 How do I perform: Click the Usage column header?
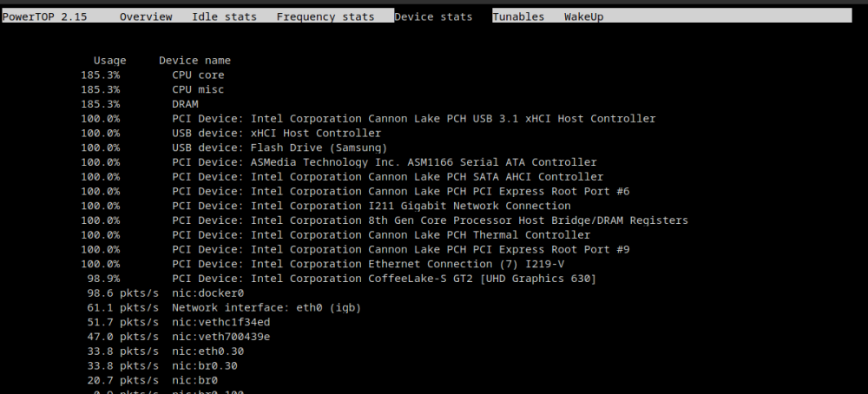[109, 61]
